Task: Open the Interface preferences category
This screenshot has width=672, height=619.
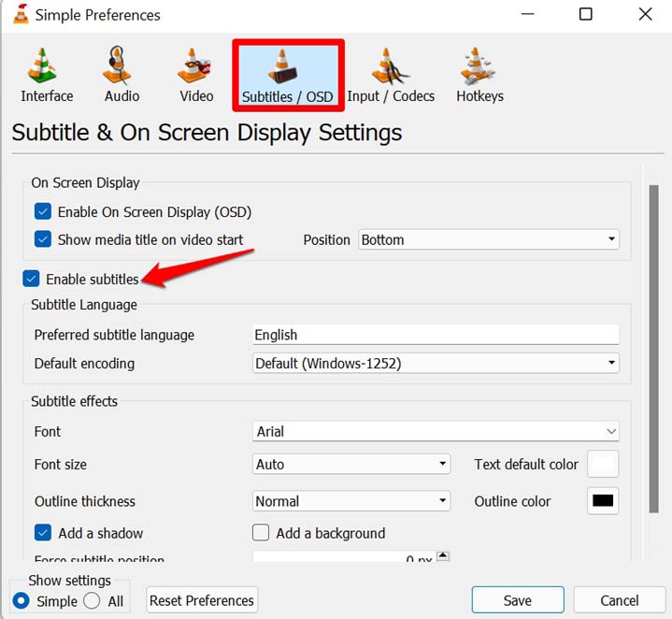Action: click(x=47, y=76)
